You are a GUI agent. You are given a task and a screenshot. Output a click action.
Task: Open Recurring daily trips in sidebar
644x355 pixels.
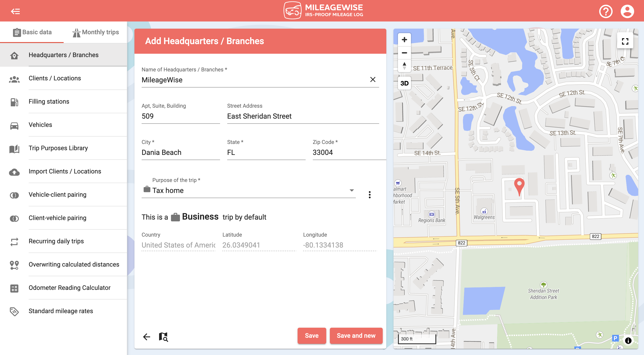tap(63, 241)
